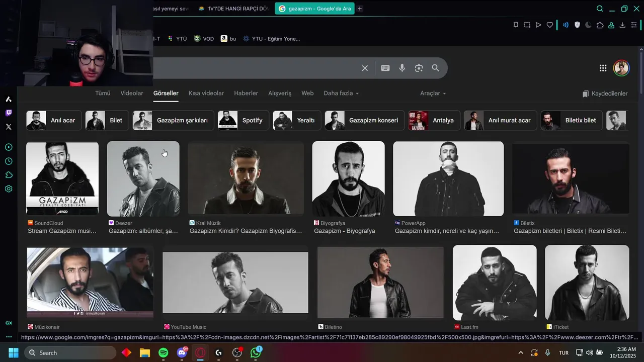Open Discord from the taskbar
Screen dimensions: 644x362
click(182, 353)
